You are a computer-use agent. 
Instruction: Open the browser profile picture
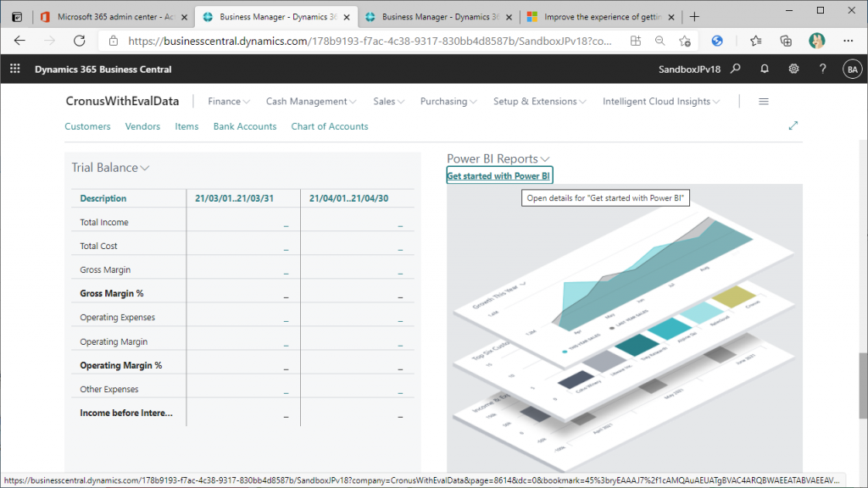816,41
